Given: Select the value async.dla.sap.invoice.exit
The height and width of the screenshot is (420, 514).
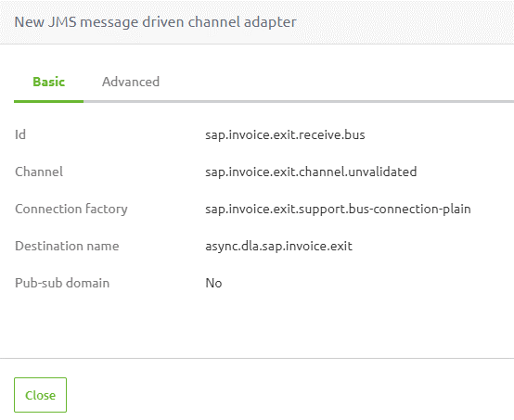Looking at the screenshot, I should [x=278, y=246].
